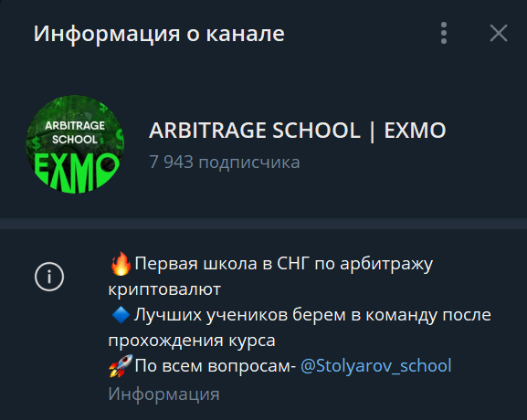
Task: Click the fire emoji in description
Action: (121, 264)
